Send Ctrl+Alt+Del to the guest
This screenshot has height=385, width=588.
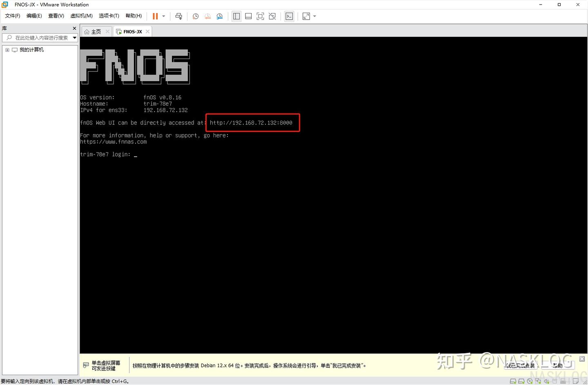[178, 16]
